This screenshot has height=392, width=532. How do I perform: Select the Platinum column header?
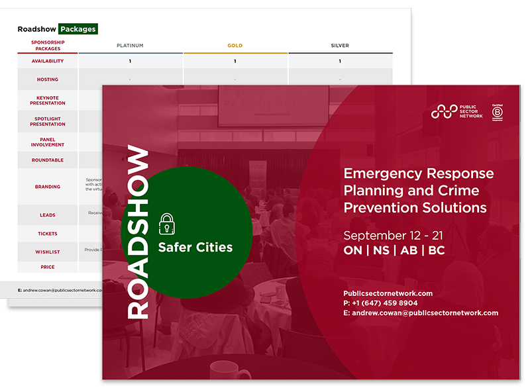(x=130, y=46)
